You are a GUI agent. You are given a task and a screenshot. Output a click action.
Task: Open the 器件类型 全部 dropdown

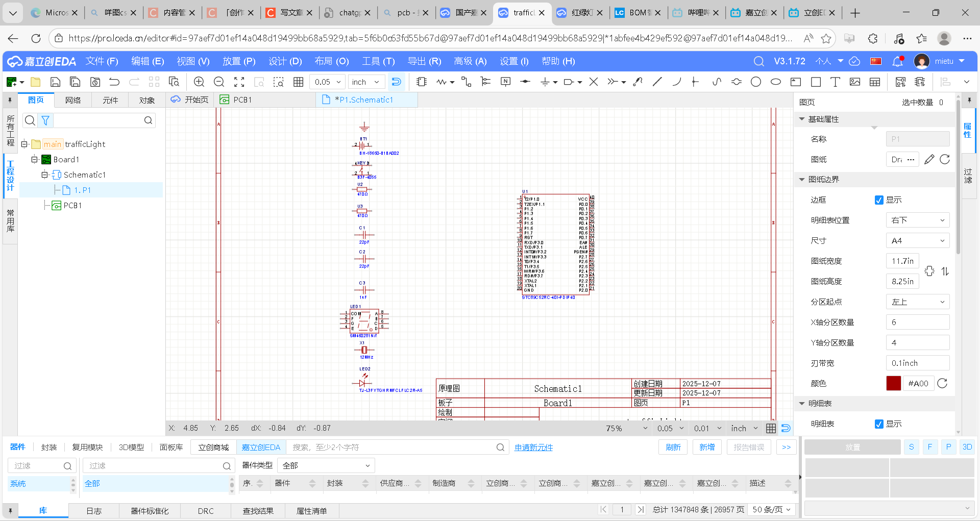point(326,465)
